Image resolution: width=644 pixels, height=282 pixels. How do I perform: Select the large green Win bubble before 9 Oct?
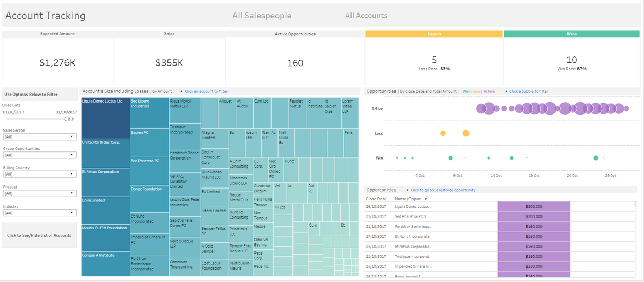[x=450, y=158]
